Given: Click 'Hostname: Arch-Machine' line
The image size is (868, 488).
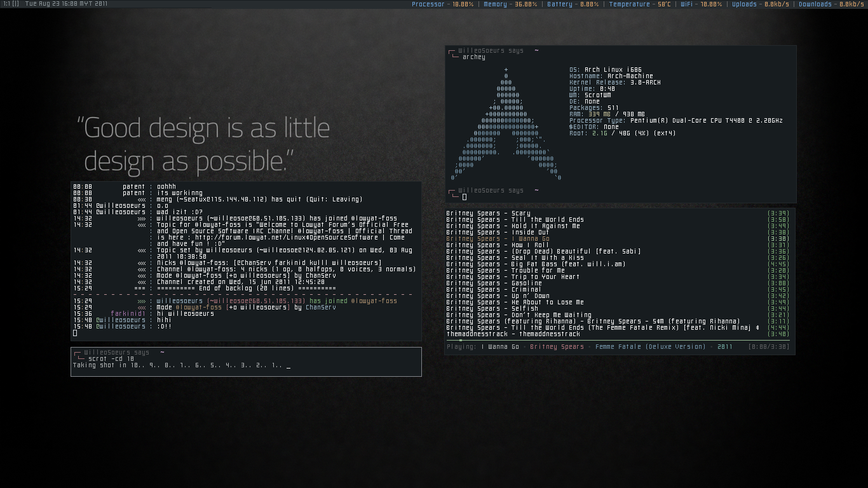Looking at the screenshot, I should pos(611,76).
